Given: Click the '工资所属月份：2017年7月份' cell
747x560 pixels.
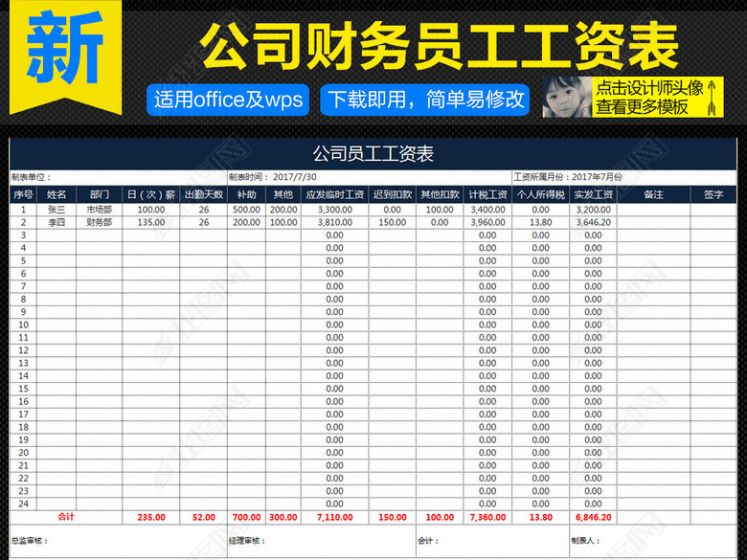Looking at the screenshot, I should click(x=624, y=177).
